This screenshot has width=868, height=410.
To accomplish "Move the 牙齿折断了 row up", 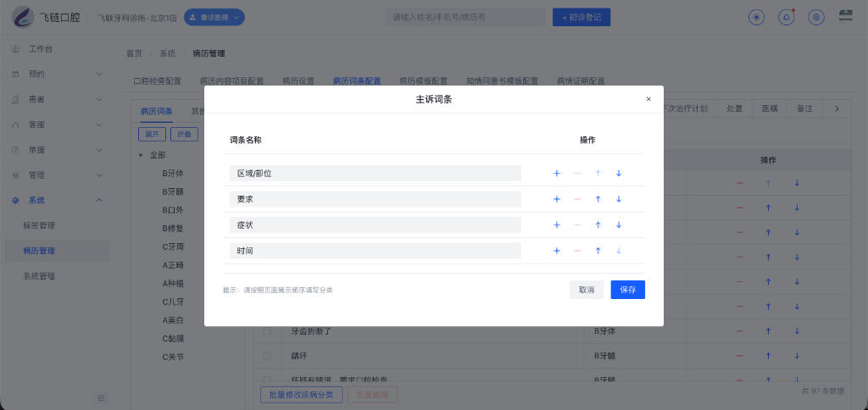I will pyautogui.click(x=768, y=331).
